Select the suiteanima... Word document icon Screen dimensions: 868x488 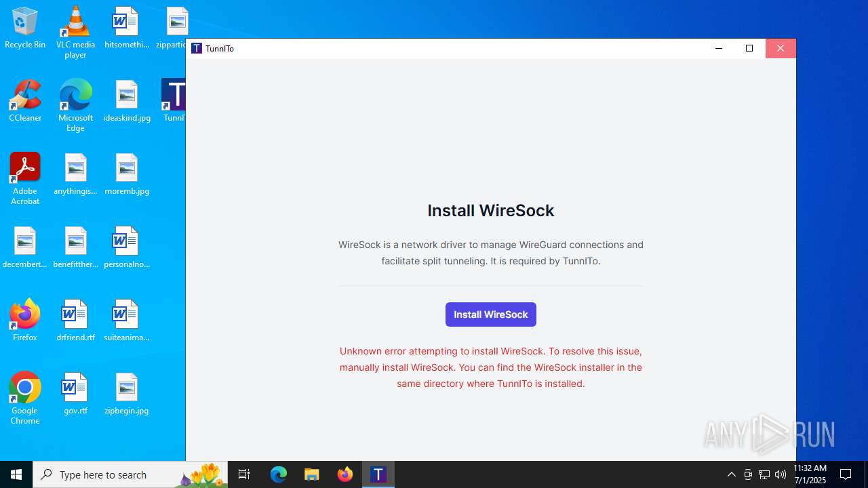(126, 321)
